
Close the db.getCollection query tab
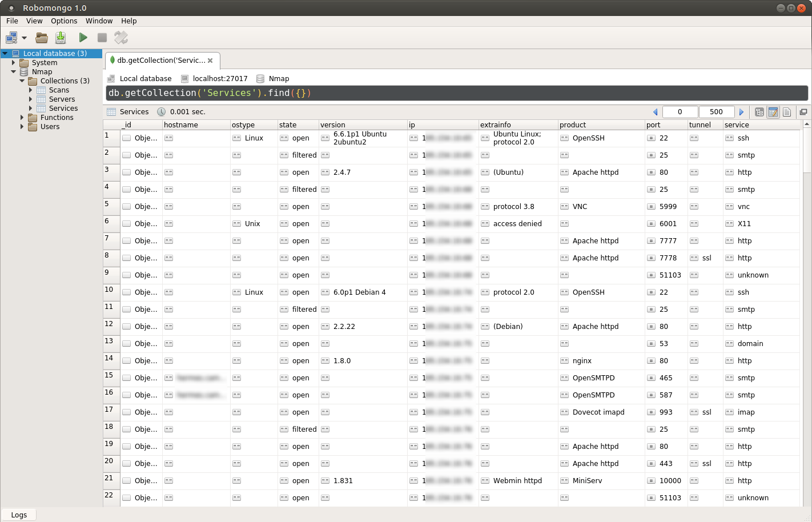tap(210, 61)
